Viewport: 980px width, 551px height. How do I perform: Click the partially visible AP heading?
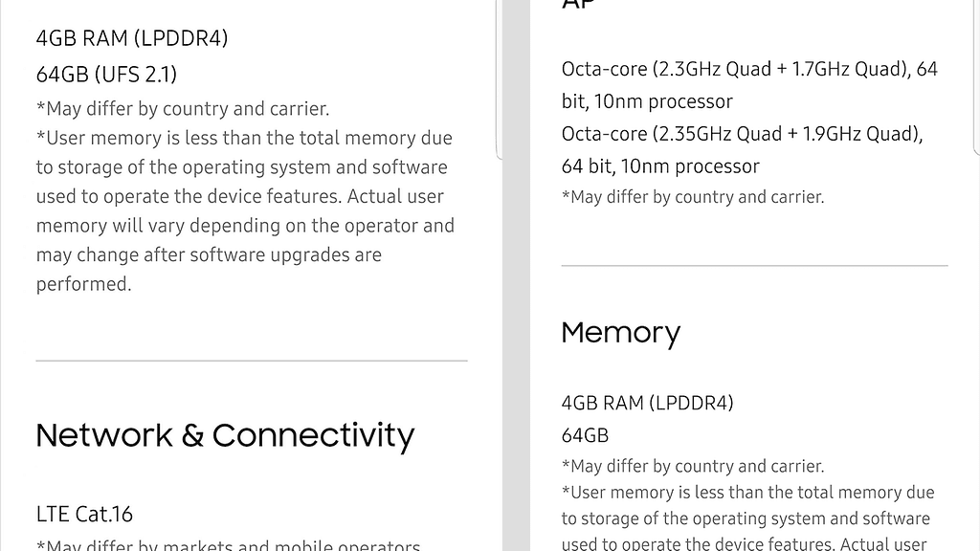click(x=578, y=5)
